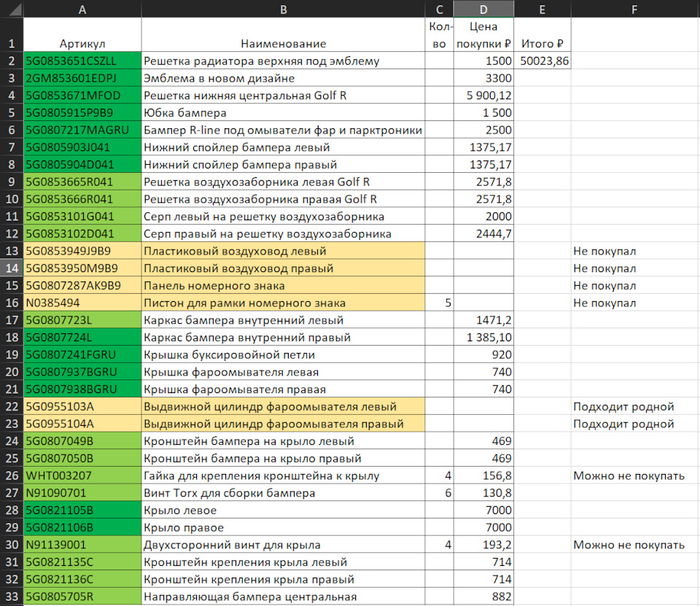Viewport: 700px width, 606px height.
Task: Select article cell 2GM853601EDPJ
Action: click(x=82, y=79)
